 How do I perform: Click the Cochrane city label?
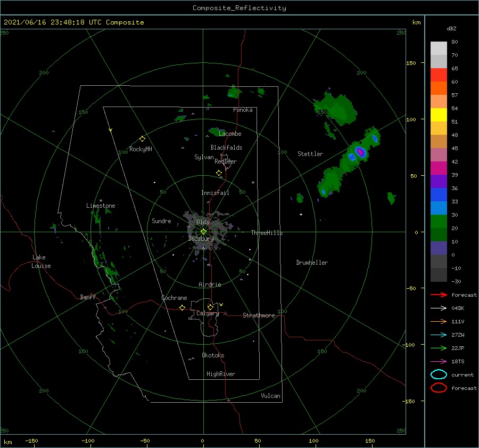(174, 298)
